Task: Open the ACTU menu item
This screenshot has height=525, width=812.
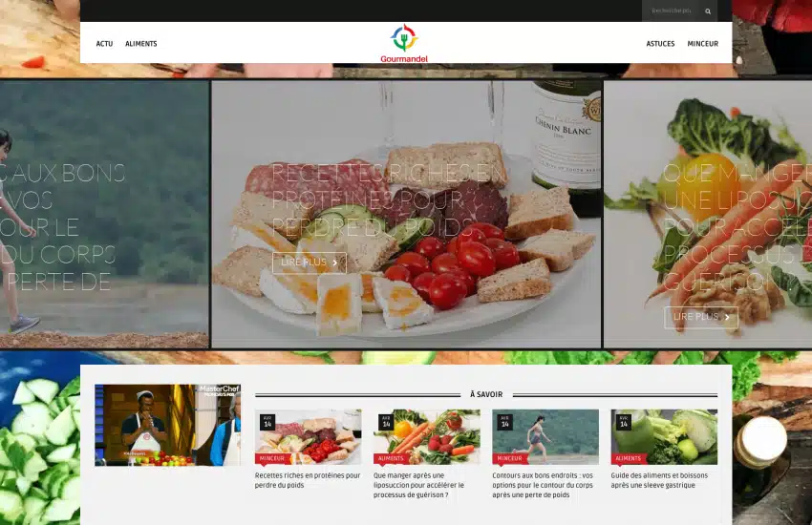Action: (x=104, y=44)
